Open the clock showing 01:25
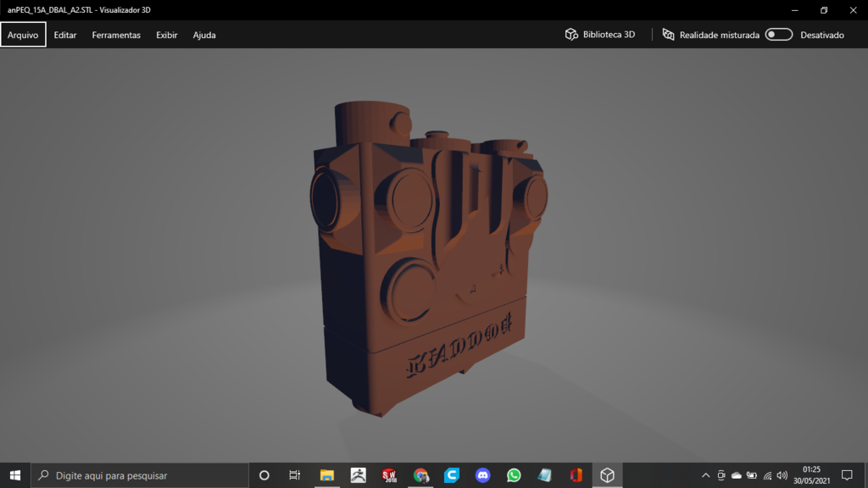Screen dimensions: 868x488 point(811,475)
